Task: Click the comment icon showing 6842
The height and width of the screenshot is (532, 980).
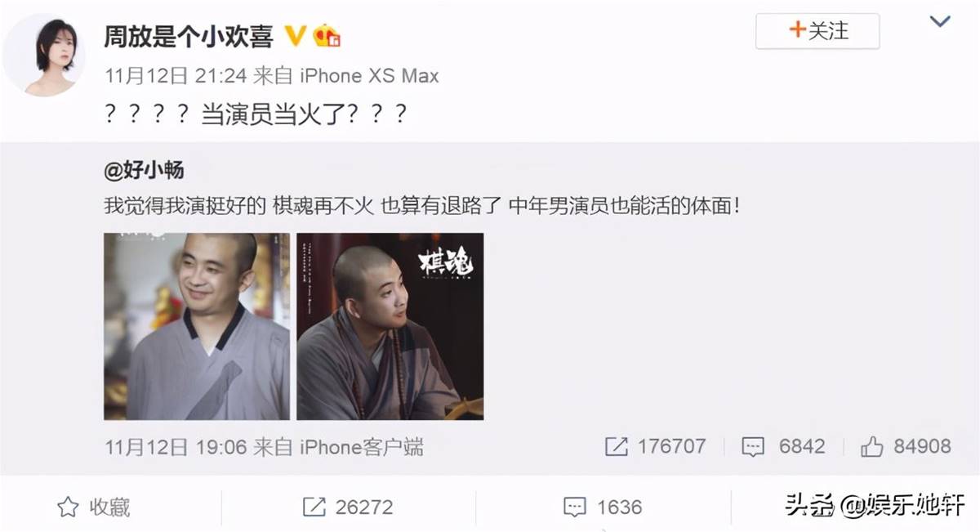Action: pos(752,447)
